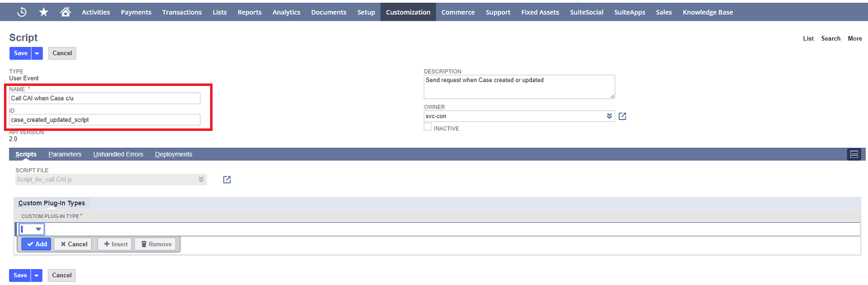Image resolution: width=868 pixels, height=285 pixels.
Task: Switch to the Deployments subtab
Action: click(174, 154)
